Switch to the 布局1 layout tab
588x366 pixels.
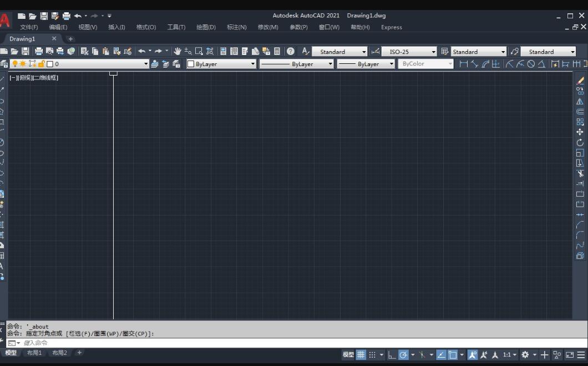pos(34,353)
